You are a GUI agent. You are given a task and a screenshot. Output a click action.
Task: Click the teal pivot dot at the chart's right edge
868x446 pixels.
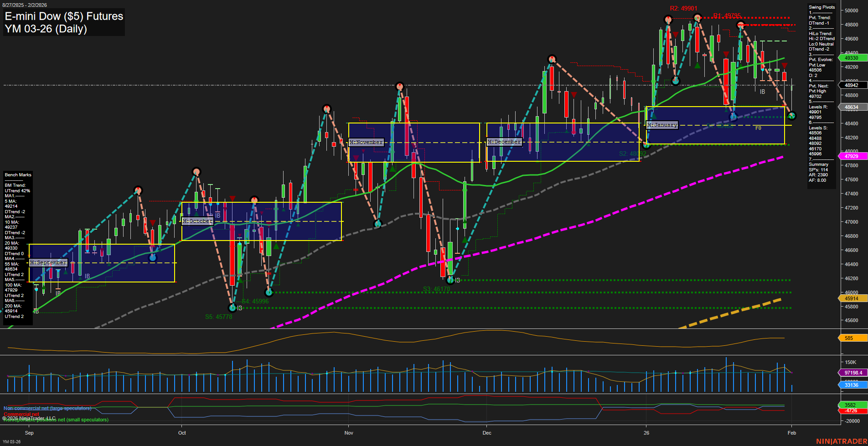(x=791, y=115)
